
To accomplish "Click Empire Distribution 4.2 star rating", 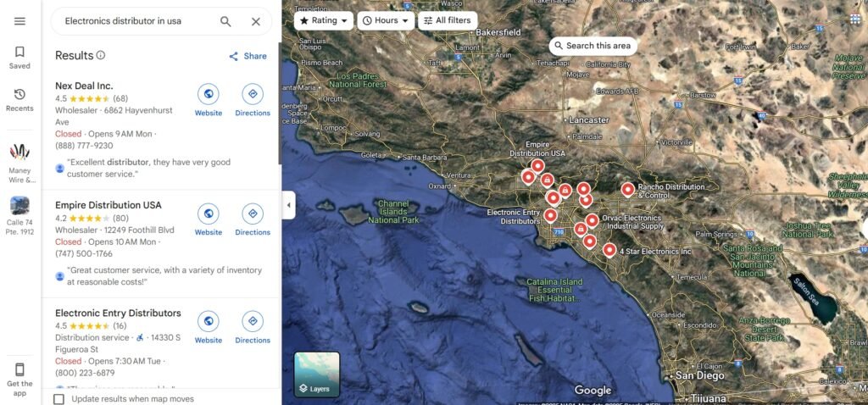I will click(92, 218).
